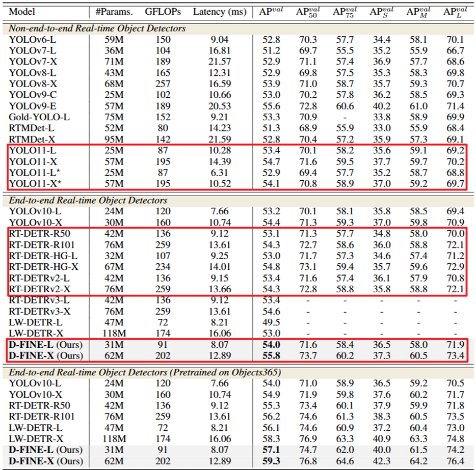This screenshot has width=476, height=470.
Task: Click the 54.6 AP value for RT-DETRv3-X
Action: (271, 312)
